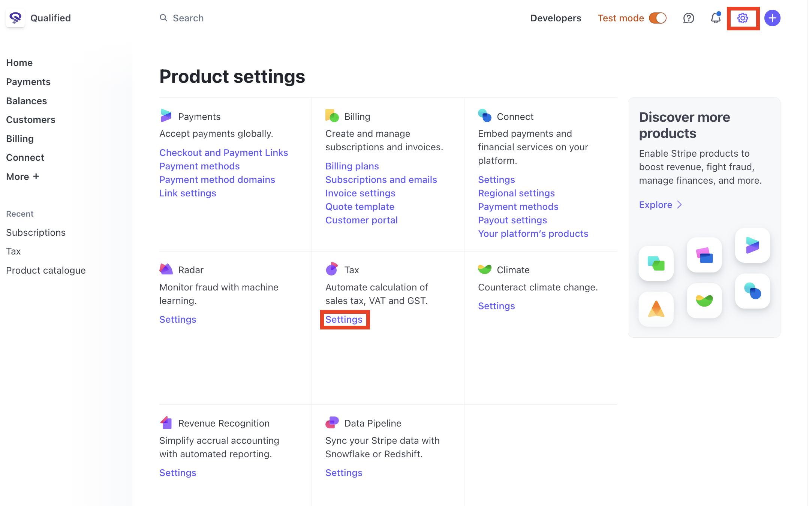Click the Billing product icon

[332, 116]
